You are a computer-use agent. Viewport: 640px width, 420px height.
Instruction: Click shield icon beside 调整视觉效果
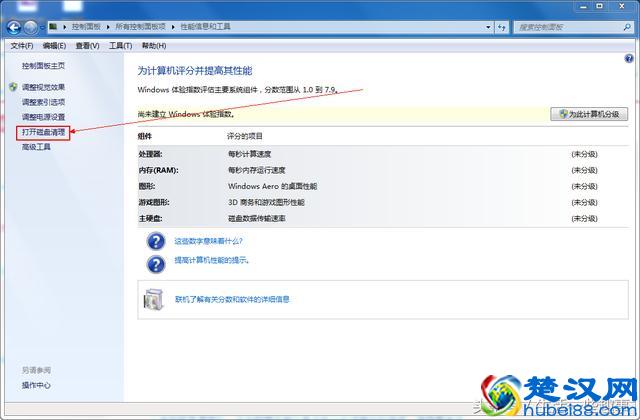point(13,87)
